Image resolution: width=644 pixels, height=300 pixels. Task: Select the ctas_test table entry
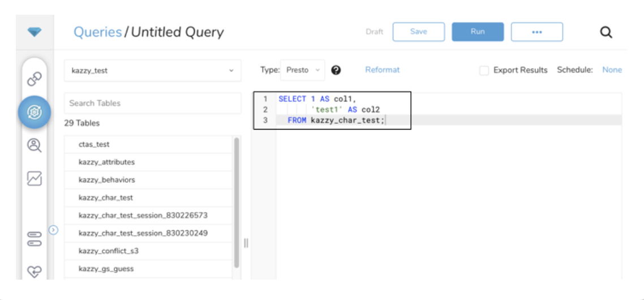(94, 144)
